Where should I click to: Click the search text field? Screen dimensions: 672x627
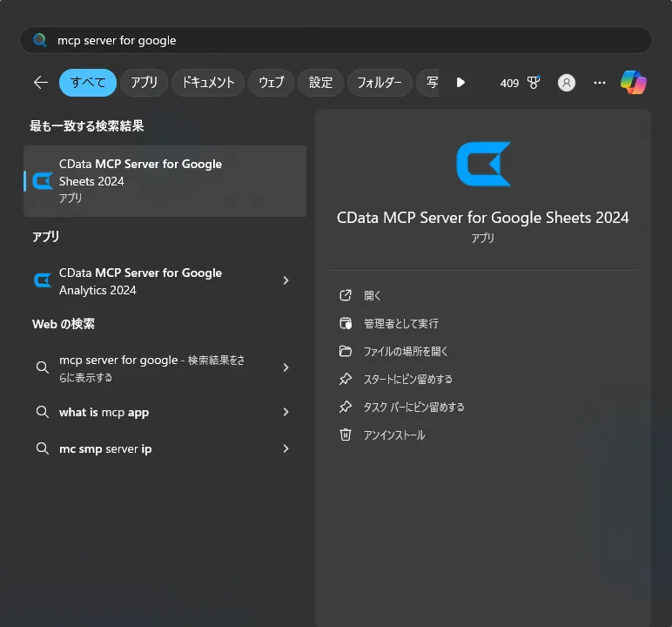[x=336, y=40]
